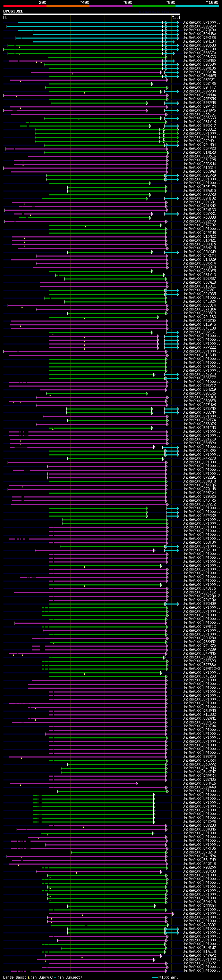Open UniRef100_A2YD35 label

click(x=199, y=294)
